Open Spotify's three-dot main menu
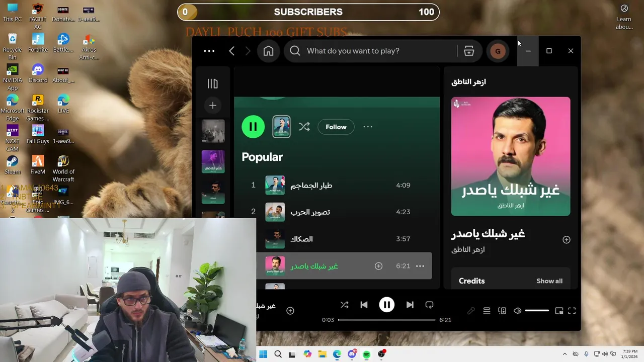The width and height of the screenshot is (644, 362). click(x=209, y=51)
